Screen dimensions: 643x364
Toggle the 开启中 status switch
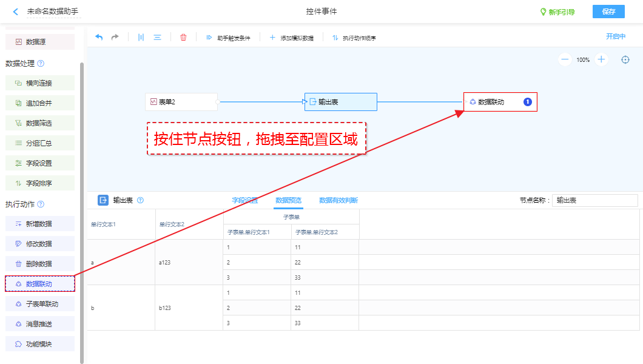[x=615, y=36]
